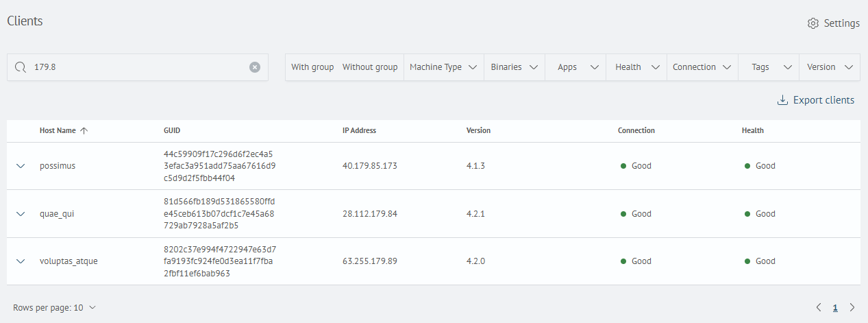Go to the next page arrow
The image size is (868, 323).
click(852, 307)
